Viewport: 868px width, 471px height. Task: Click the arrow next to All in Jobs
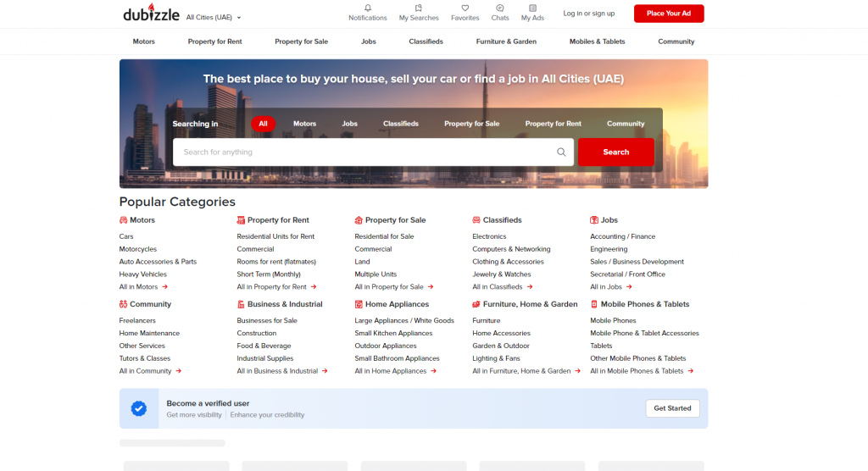[629, 286]
